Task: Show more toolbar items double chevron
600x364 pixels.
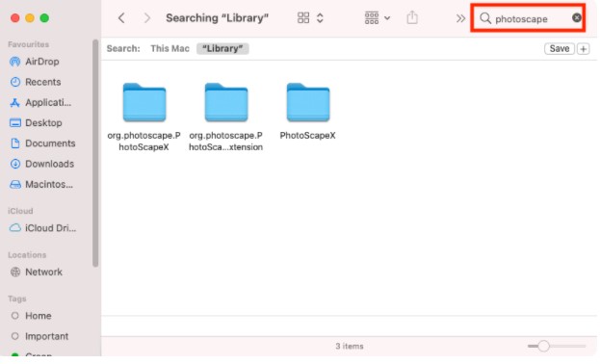Action: (x=460, y=18)
